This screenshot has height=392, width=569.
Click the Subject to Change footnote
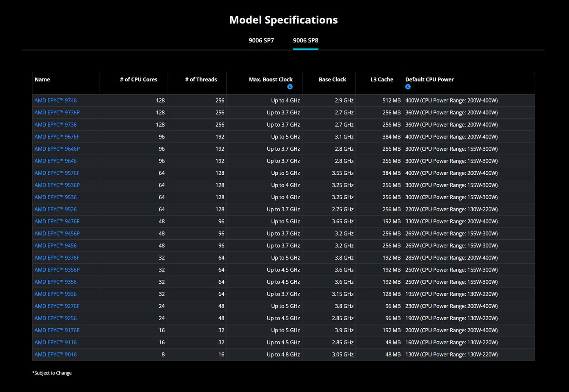(x=52, y=373)
